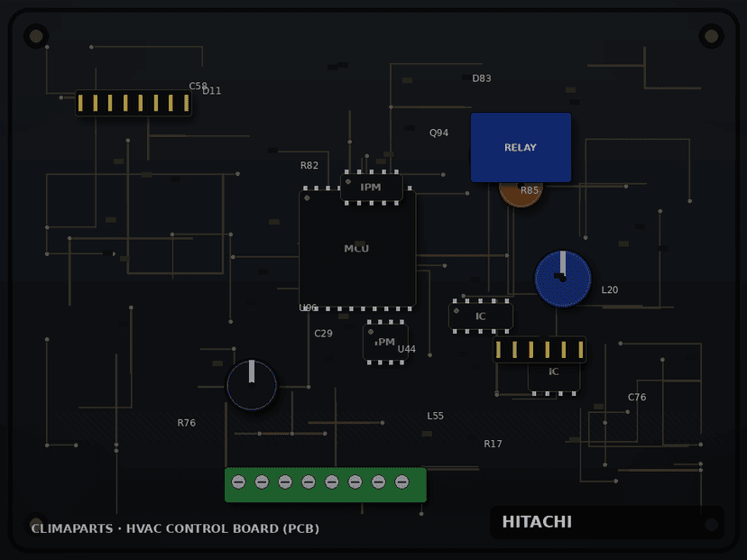Viewport: 747px width, 560px height.
Task: Select the IPM chip labeled U44
Action: tap(385, 342)
